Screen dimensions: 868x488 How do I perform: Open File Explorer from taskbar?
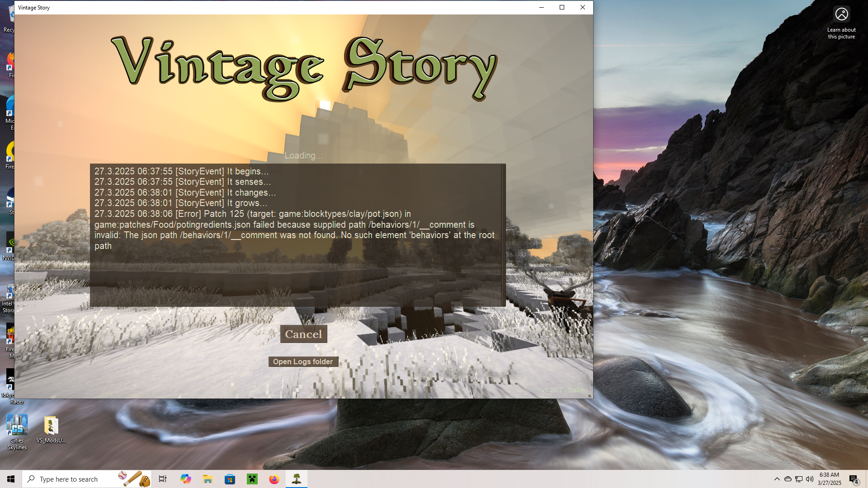[x=208, y=479]
